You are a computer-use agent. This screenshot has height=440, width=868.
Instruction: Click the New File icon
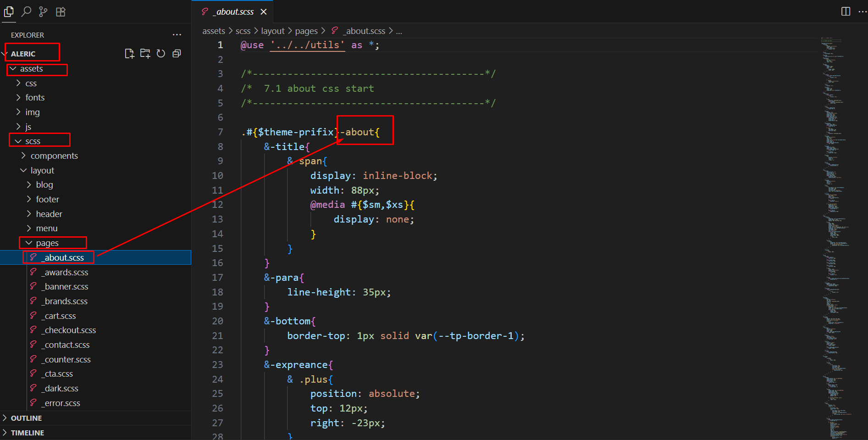click(x=129, y=54)
